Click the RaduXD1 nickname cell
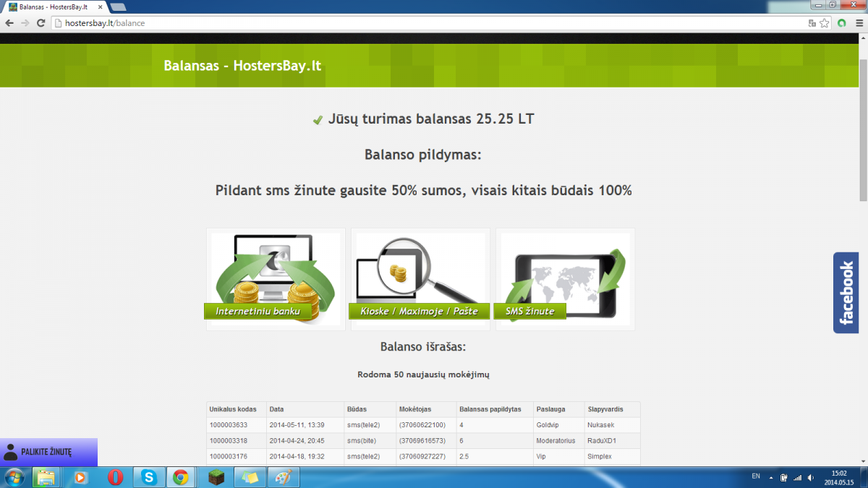The height and width of the screenshot is (488, 868). click(602, 441)
